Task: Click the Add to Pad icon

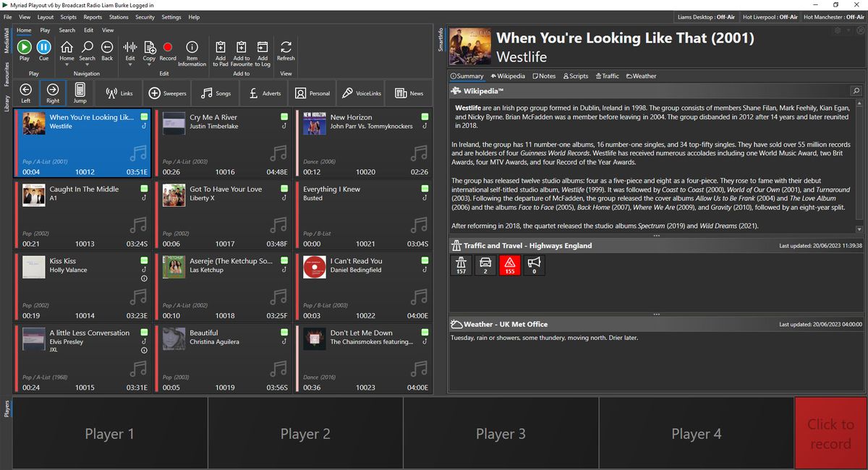Action: pos(221,47)
